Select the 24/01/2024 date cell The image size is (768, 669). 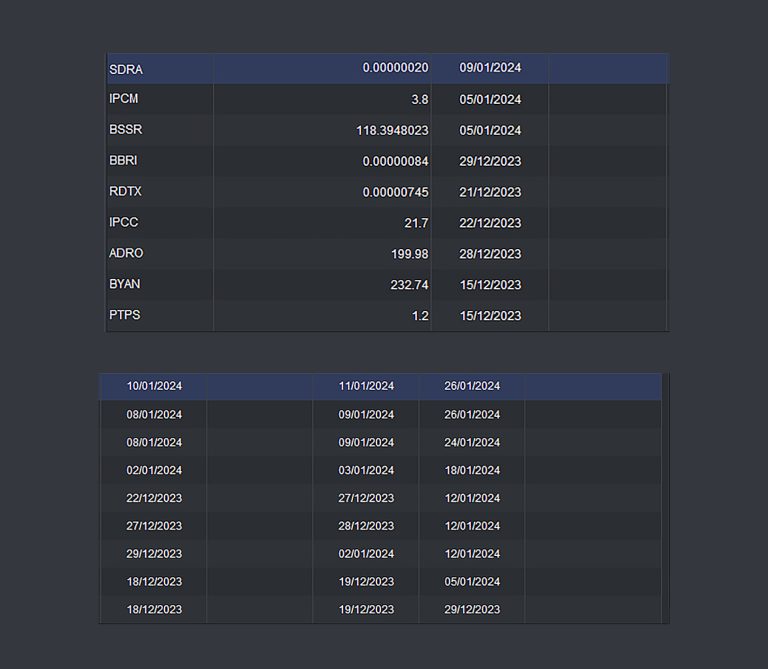click(x=472, y=442)
